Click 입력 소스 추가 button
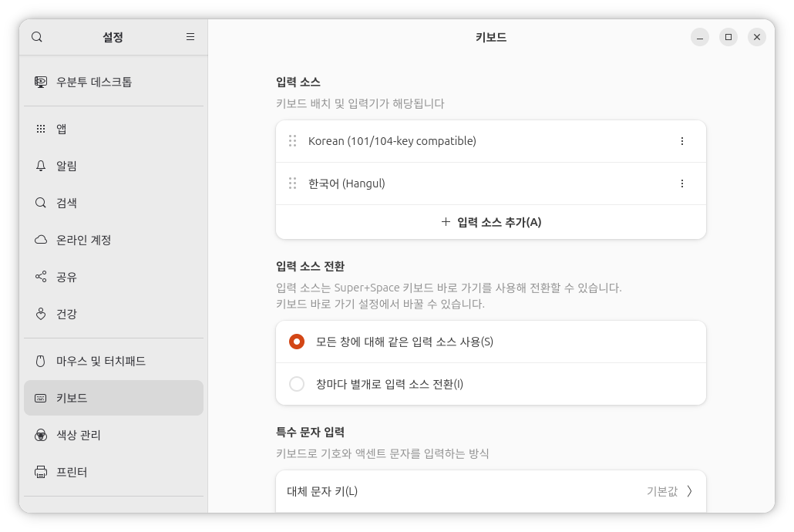The width and height of the screenshot is (794, 532). coord(491,222)
